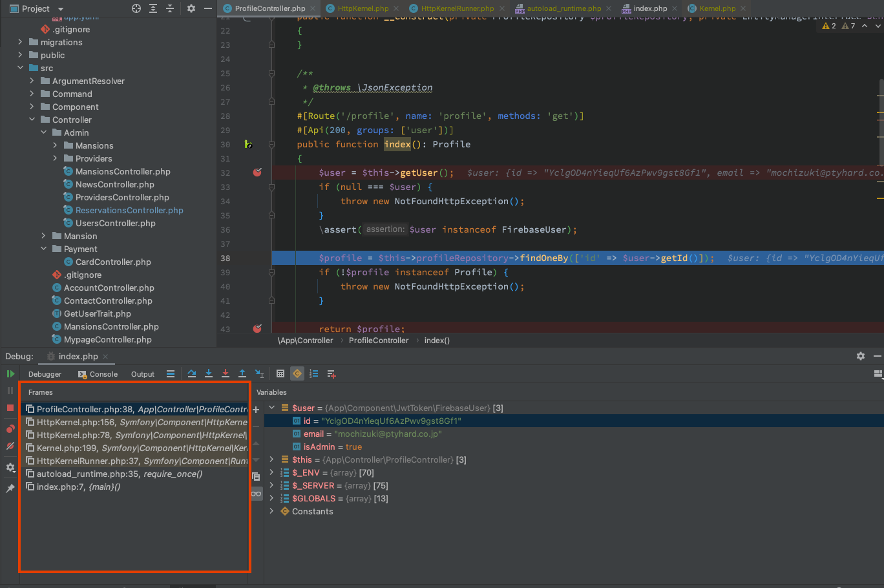Viewport: 884px width, 588px height.
Task: Open the HttpKernel.php editor tab
Action: pyautogui.click(x=361, y=9)
